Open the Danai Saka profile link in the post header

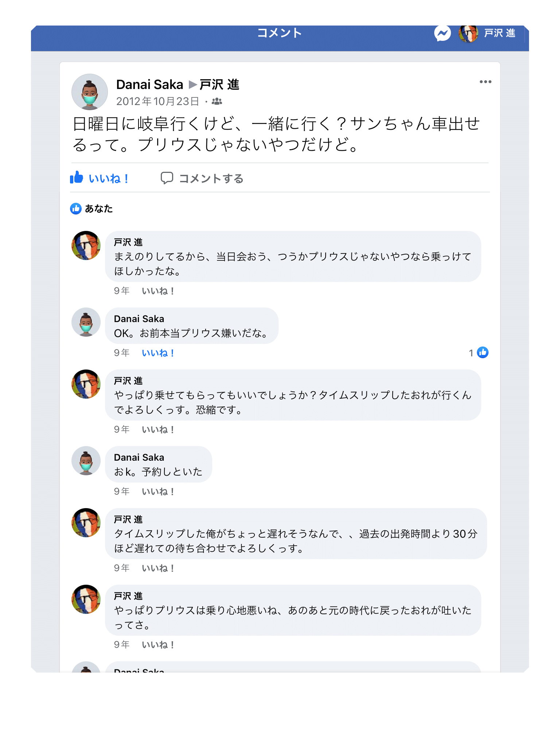[x=149, y=85]
